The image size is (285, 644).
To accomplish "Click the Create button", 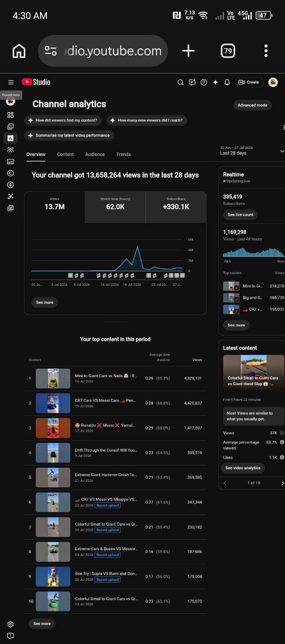I will pos(249,82).
